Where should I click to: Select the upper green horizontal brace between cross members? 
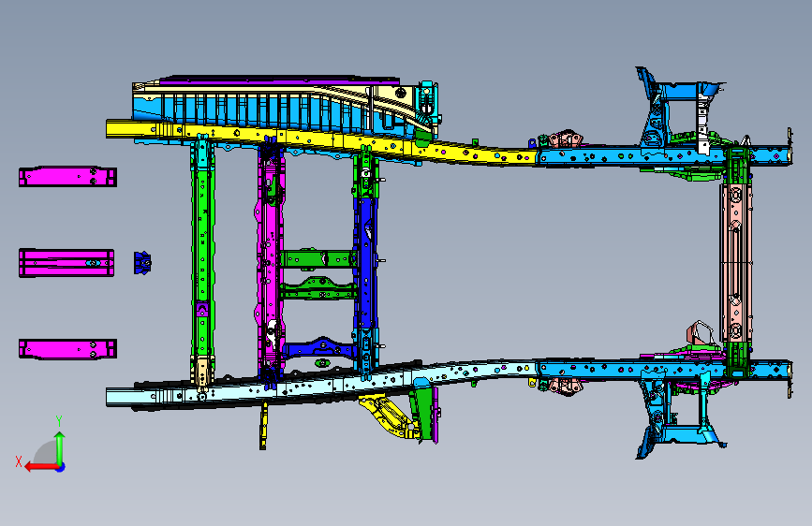(317, 258)
